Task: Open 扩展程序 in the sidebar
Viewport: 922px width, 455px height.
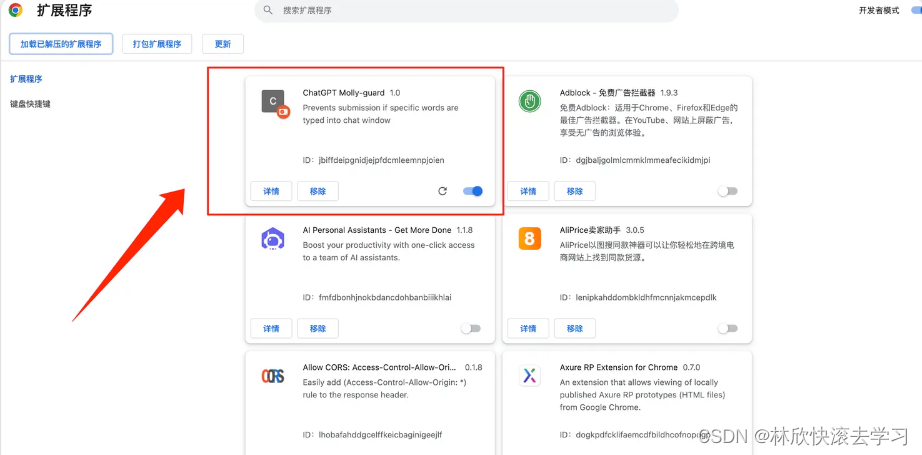Action: pos(26,79)
